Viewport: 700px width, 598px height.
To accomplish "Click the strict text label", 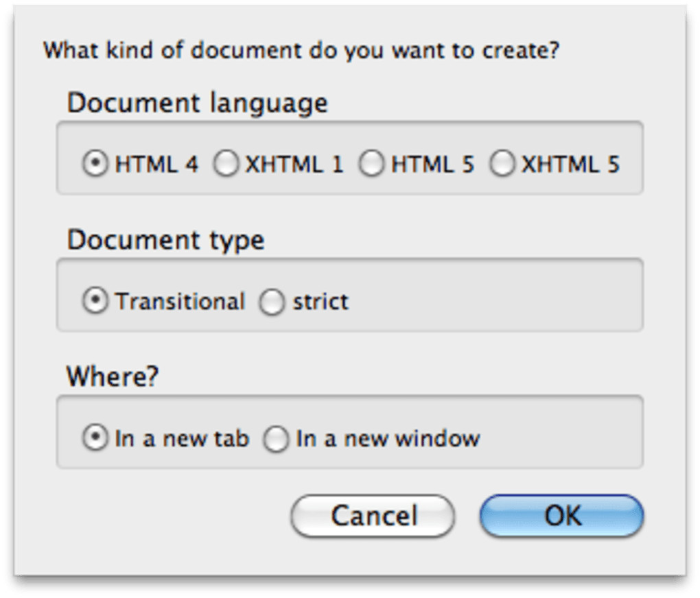I will coord(320,302).
